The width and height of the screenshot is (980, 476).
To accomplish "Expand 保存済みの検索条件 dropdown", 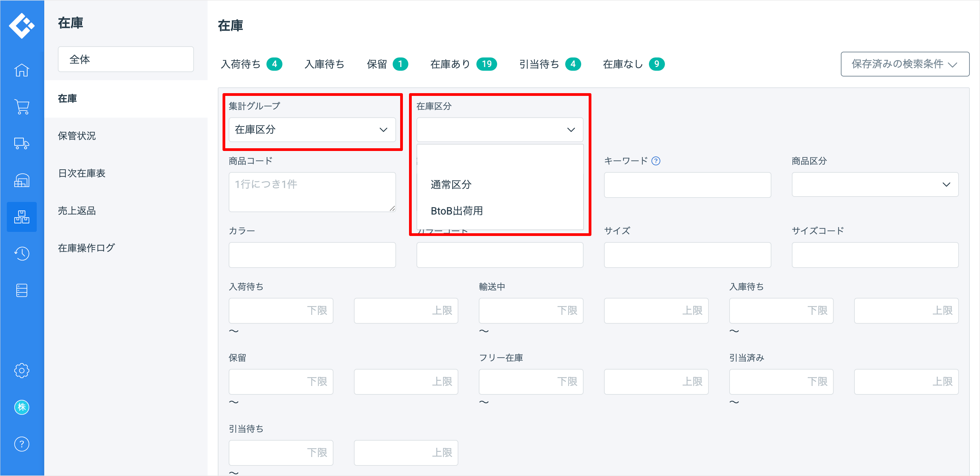I will point(904,64).
